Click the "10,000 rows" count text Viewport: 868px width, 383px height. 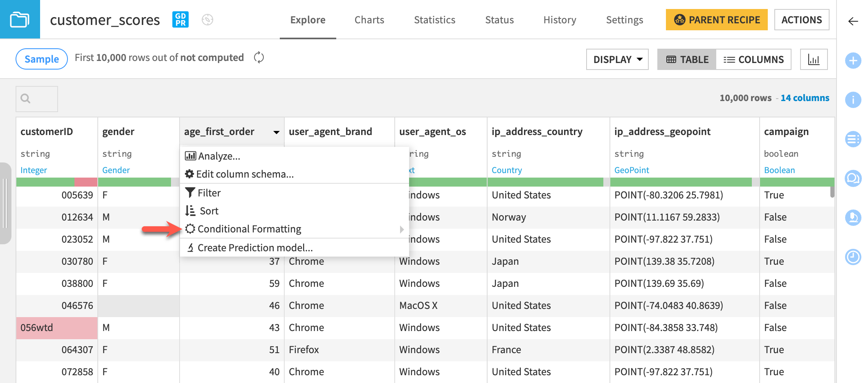[745, 98]
